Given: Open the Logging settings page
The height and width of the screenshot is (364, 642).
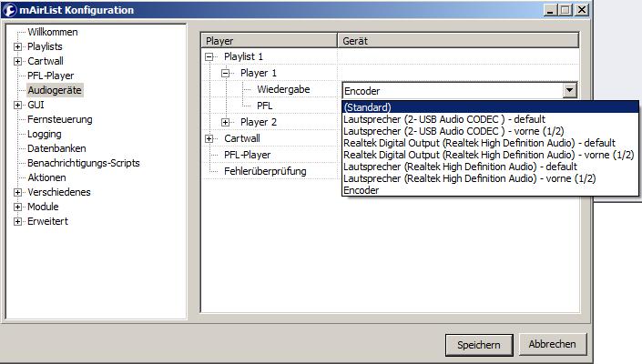Looking at the screenshot, I should click(x=45, y=134).
